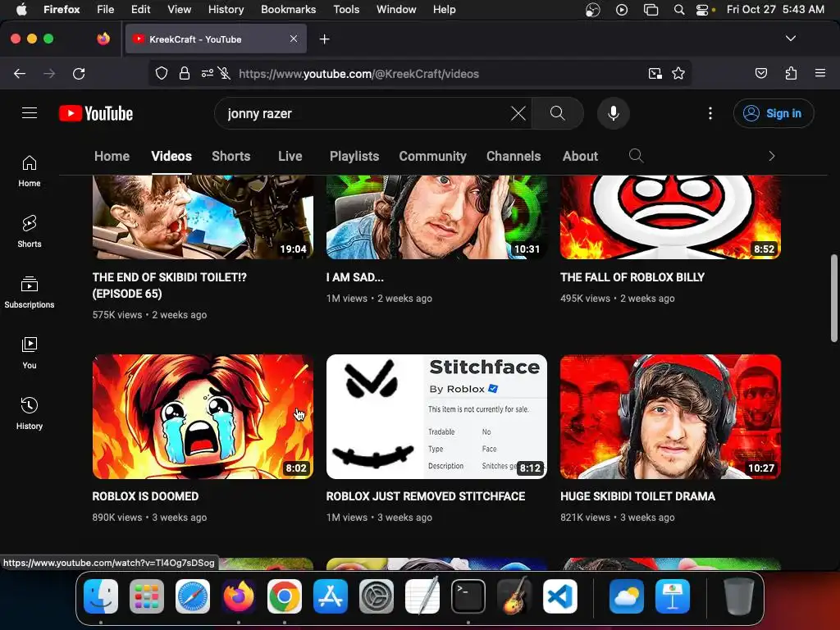The width and height of the screenshot is (840, 630).
Task: Open the Community tab
Action: (432, 156)
